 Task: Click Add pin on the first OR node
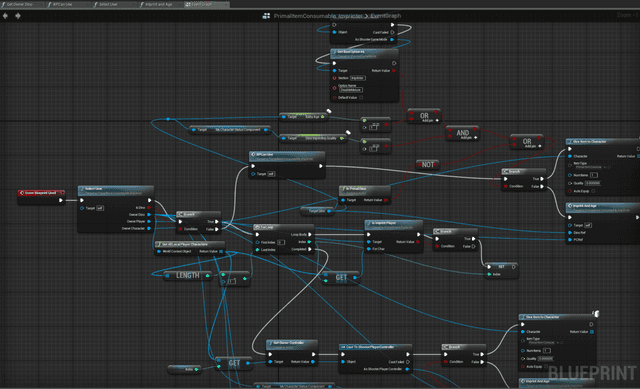(x=430, y=121)
